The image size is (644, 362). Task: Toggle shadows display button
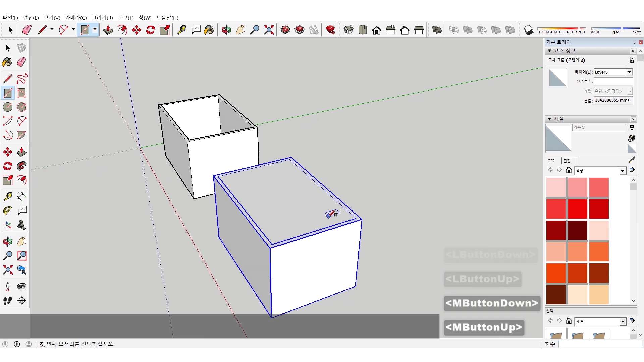coord(528,30)
